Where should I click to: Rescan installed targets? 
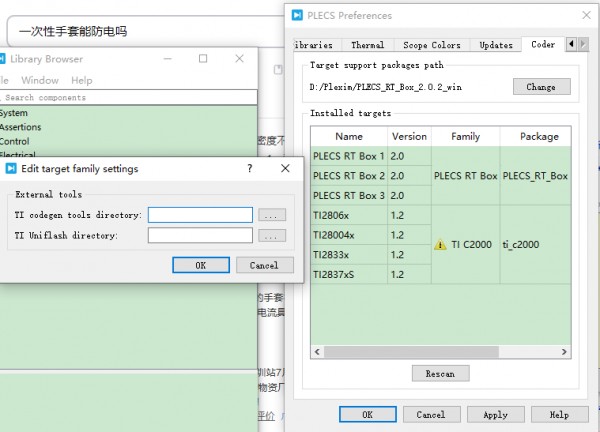pos(440,373)
